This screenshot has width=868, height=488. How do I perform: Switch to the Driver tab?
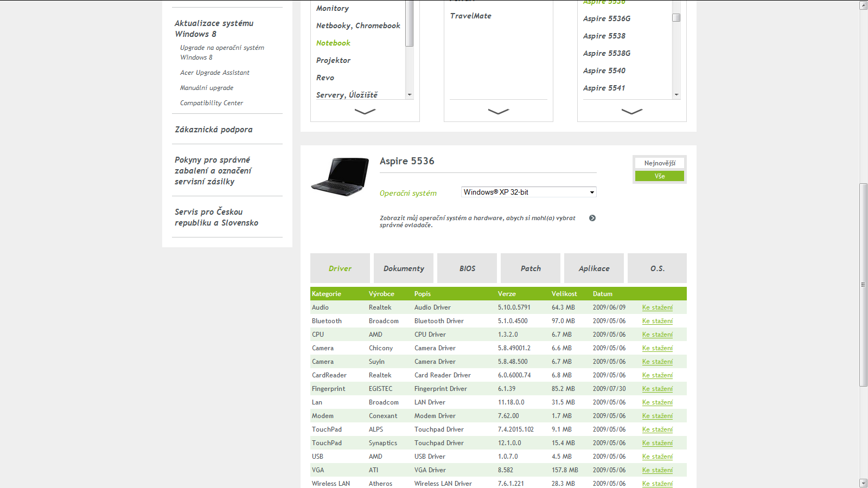(x=340, y=268)
